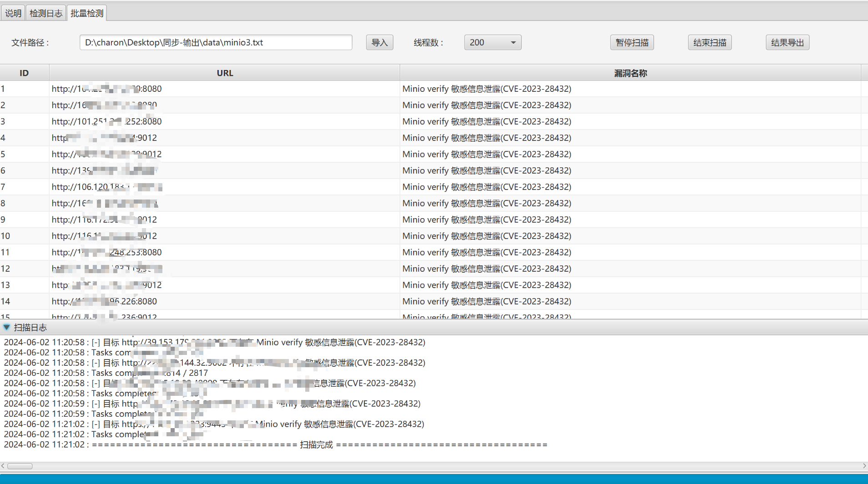The width and height of the screenshot is (868, 484).
Task: Open the 检测日志 tab
Action: pyautogui.click(x=46, y=13)
